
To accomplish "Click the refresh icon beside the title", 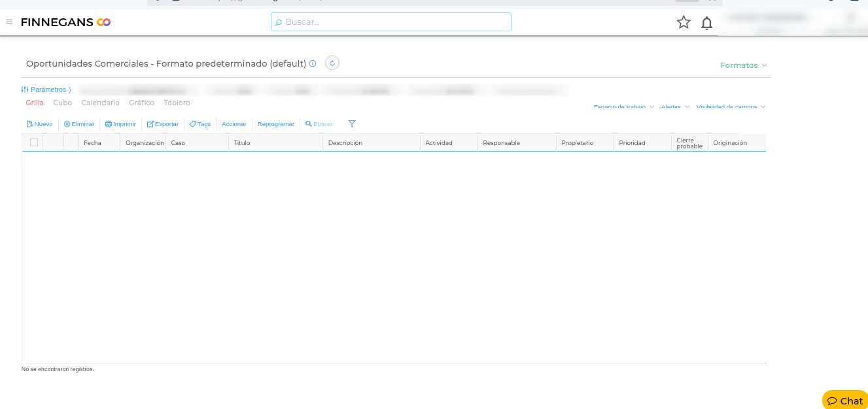I will [332, 63].
